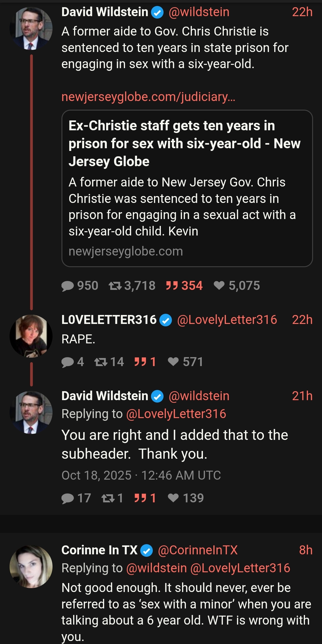322x644 pixels.
Task: Open Corinne In TX's avatar
Action: (x=31, y=567)
